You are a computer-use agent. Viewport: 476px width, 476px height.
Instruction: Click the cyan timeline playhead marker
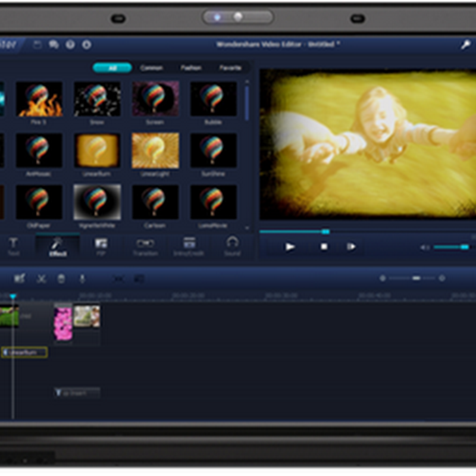click(12, 296)
